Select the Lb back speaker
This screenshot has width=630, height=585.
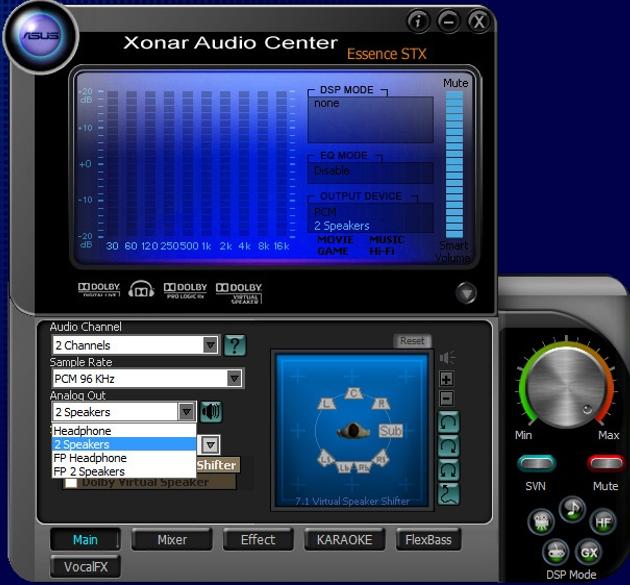[x=344, y=467]
